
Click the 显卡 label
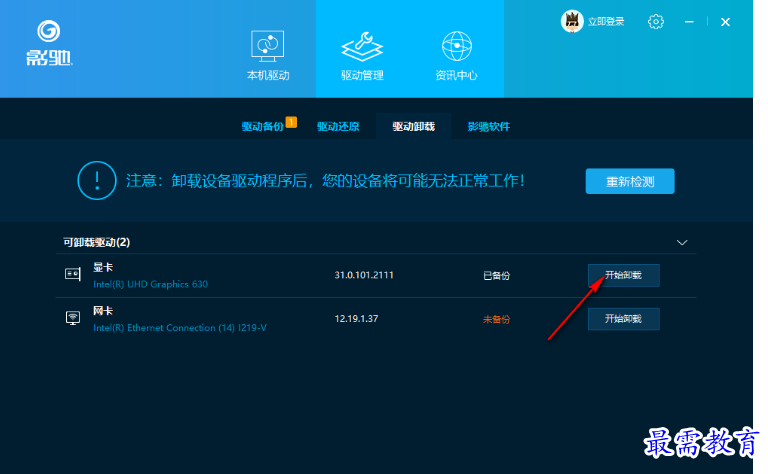103,267
